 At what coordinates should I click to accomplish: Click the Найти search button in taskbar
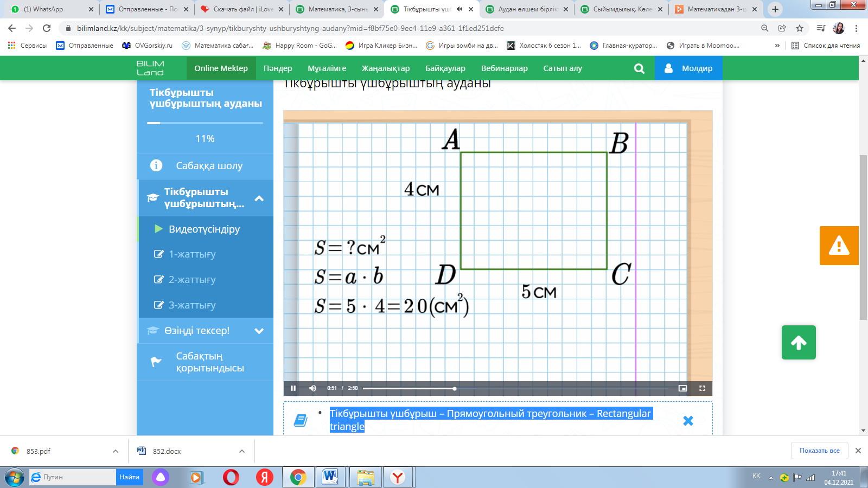click(130, 477)
